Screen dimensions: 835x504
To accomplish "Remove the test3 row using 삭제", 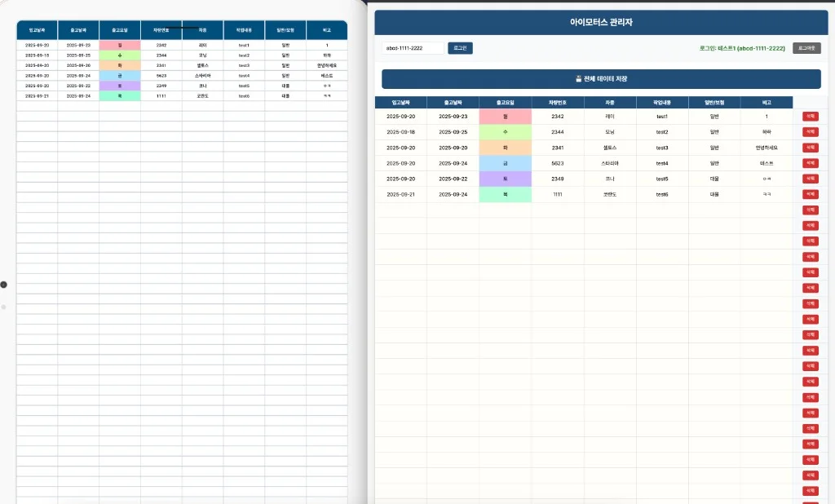I will (x=810, y=148).
